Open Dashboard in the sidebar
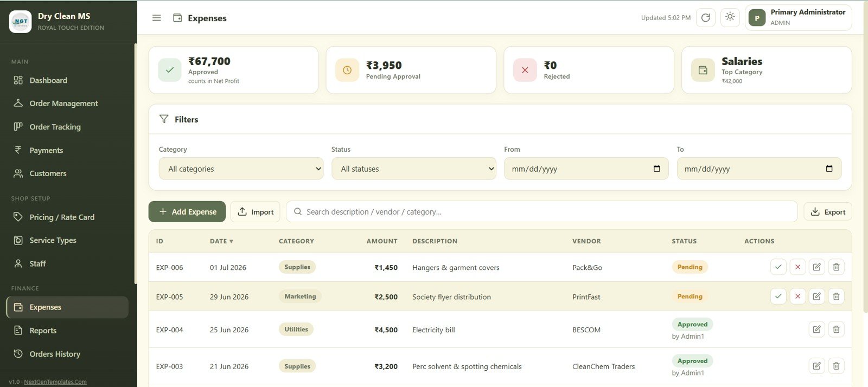This screenshot has width=868, height=387. tap(67, 80)
